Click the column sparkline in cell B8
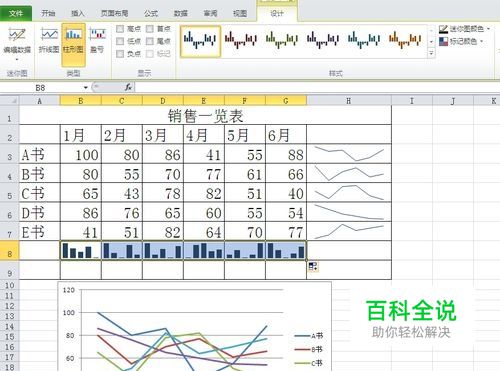The image size is (500, 371). (x=81, y=250)
